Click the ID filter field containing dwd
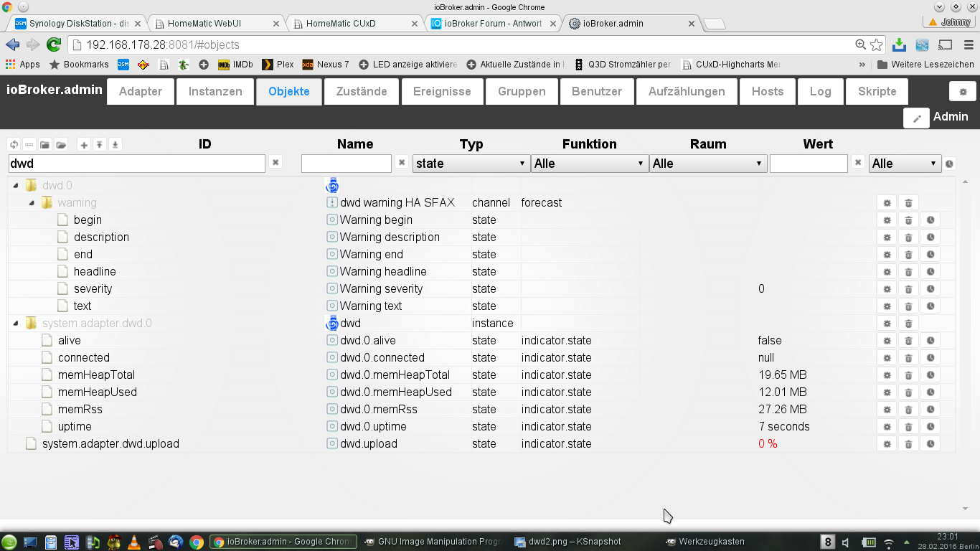 (136, 164)
